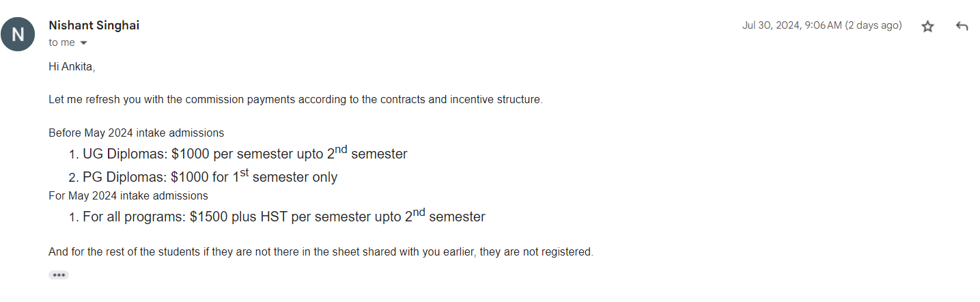Click the 'rest of the students' closing sentence
Image resolution: width=980 pixels, height=302 pixels.
(x=321, y=251)
